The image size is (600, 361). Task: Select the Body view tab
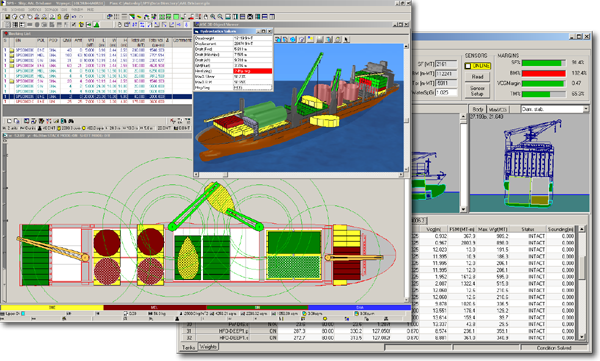tap(478, 109)
